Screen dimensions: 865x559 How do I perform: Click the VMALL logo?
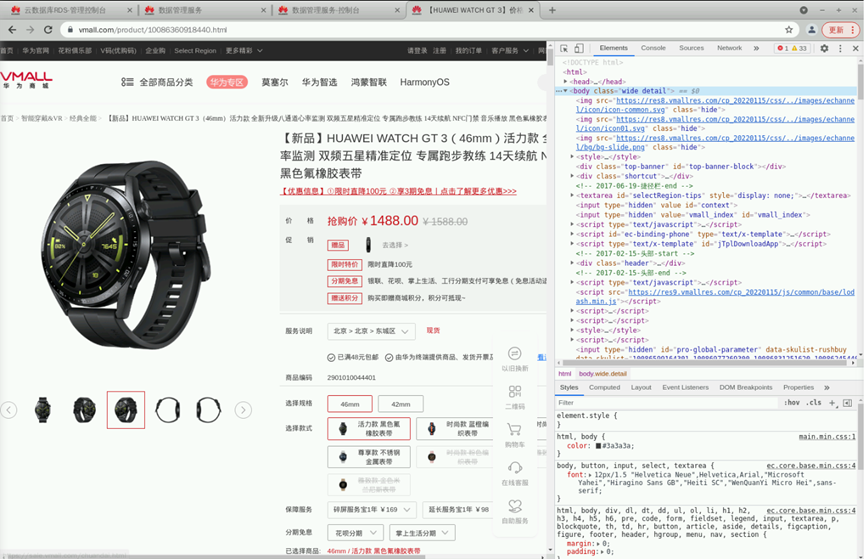click(x=25, y=80)
